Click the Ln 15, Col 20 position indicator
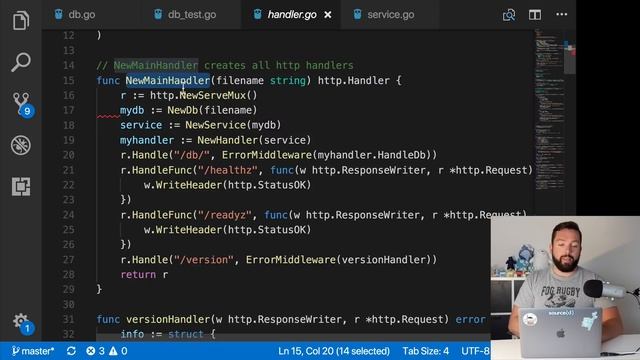Viewport: 640px width, 360px height. point(334,351)
